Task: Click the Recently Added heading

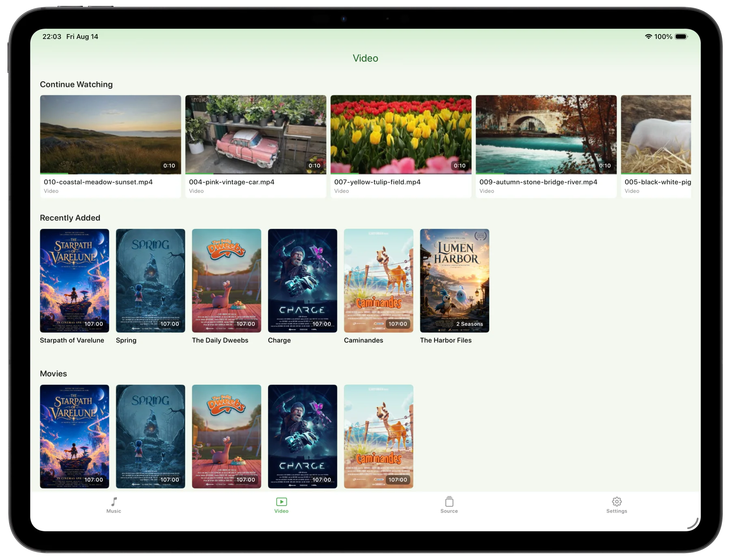Action: pyautogui.click(x=70, y=218)
